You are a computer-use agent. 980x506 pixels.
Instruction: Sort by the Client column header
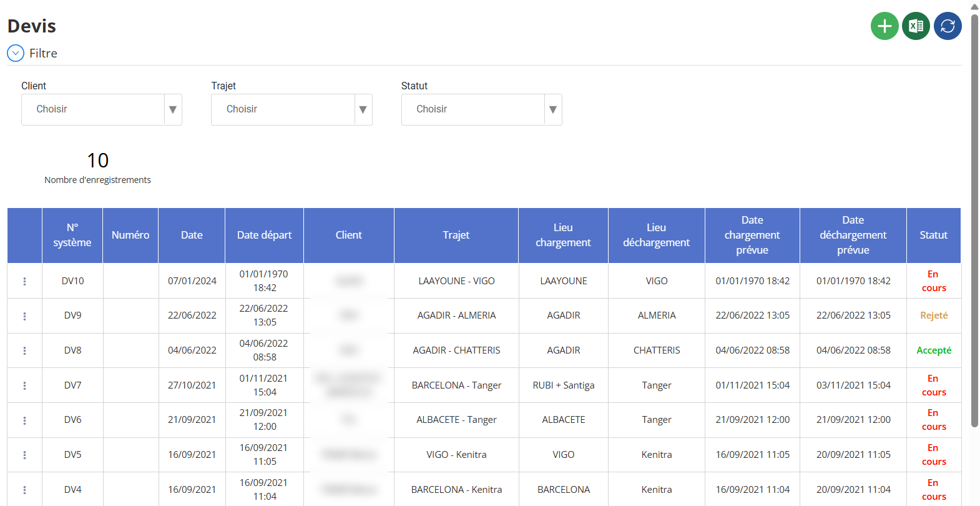pyautogui.click(x=349, y=236)
